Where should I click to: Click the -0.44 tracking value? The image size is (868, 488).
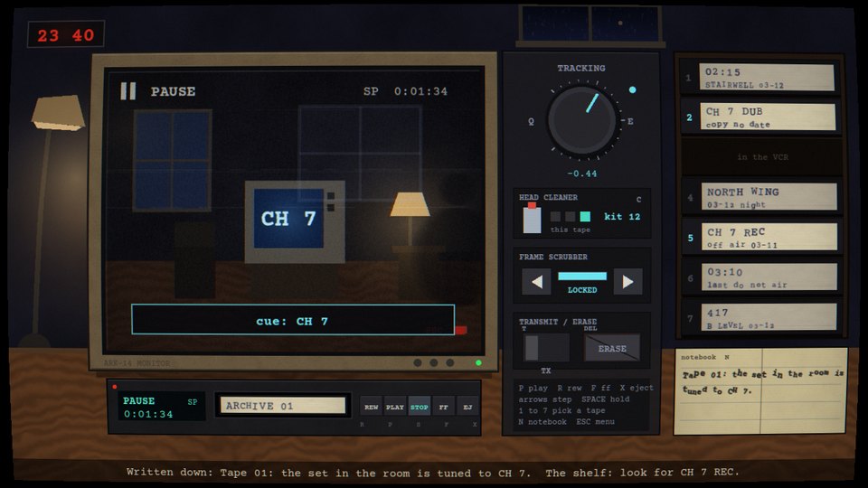click(x=581, y=174)
